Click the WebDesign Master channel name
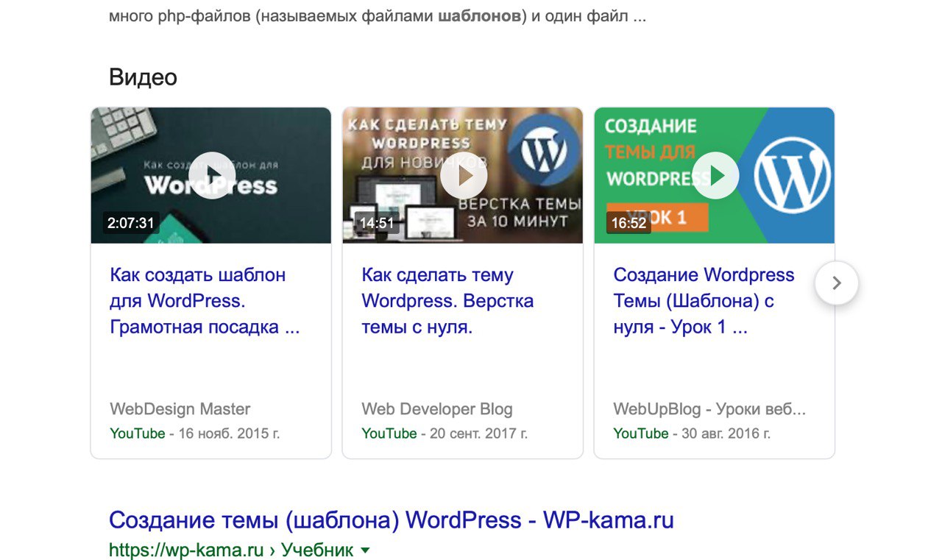942x560 pixels. pos(180,409)
